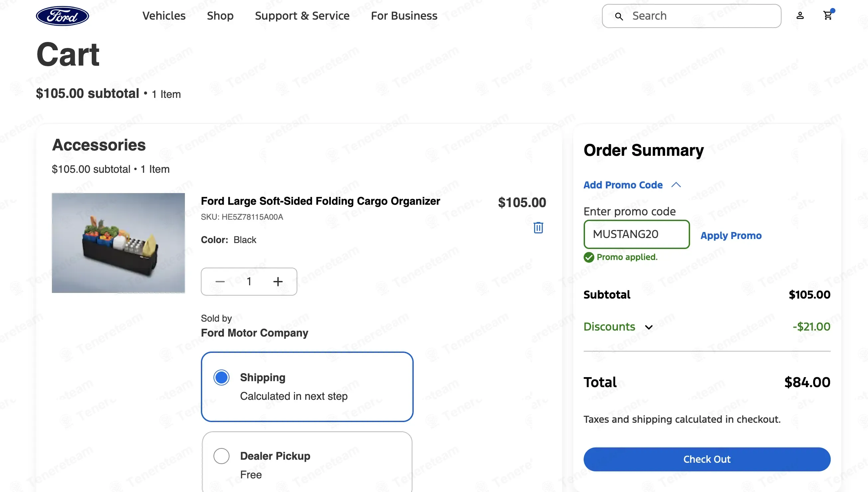This screenshot has height=492, width=868.
Task: Click the Color: Black label
Action: point(228,240)
